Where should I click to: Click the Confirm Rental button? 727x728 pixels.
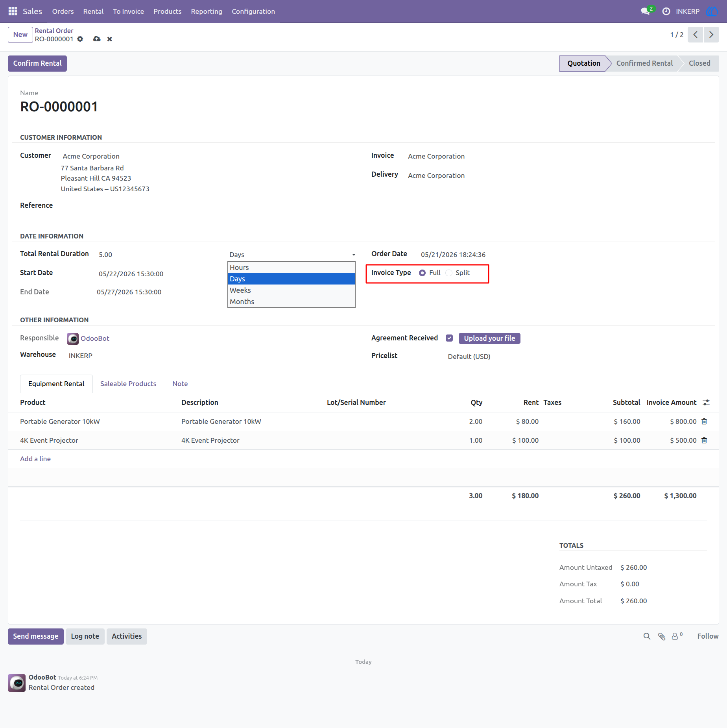(x=37, y=63)
